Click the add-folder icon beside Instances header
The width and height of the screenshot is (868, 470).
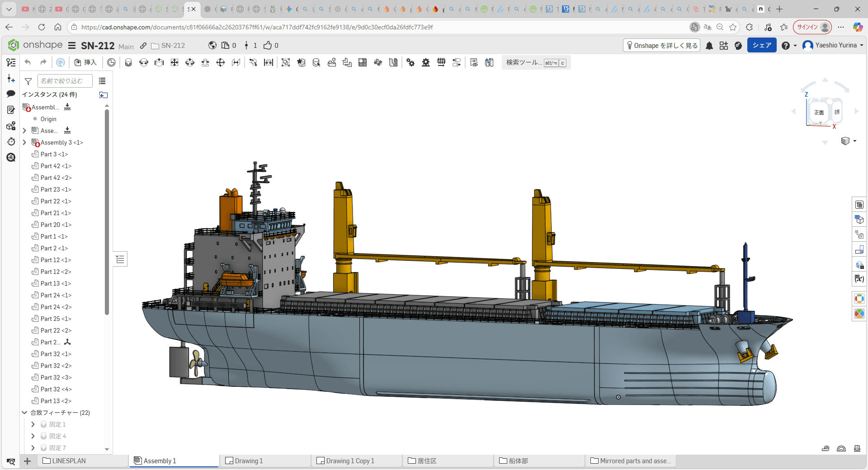[x=104, y=95]
